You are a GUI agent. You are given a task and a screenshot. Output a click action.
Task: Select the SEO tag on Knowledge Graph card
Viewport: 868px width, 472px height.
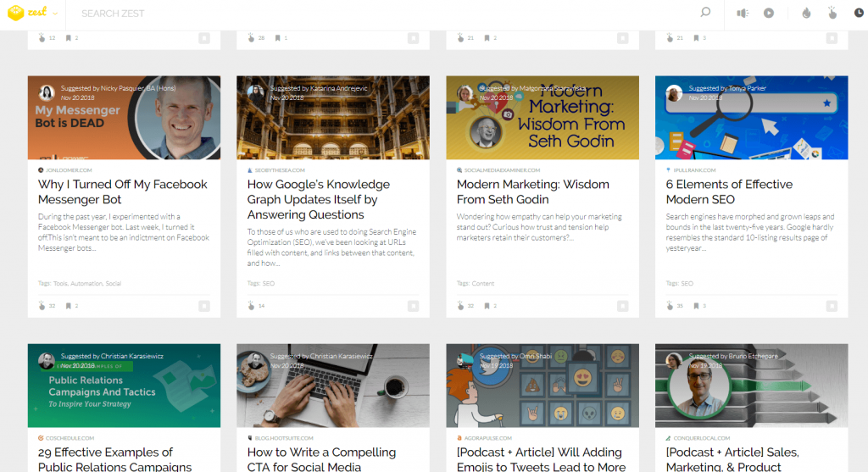(x=269, y=283)
